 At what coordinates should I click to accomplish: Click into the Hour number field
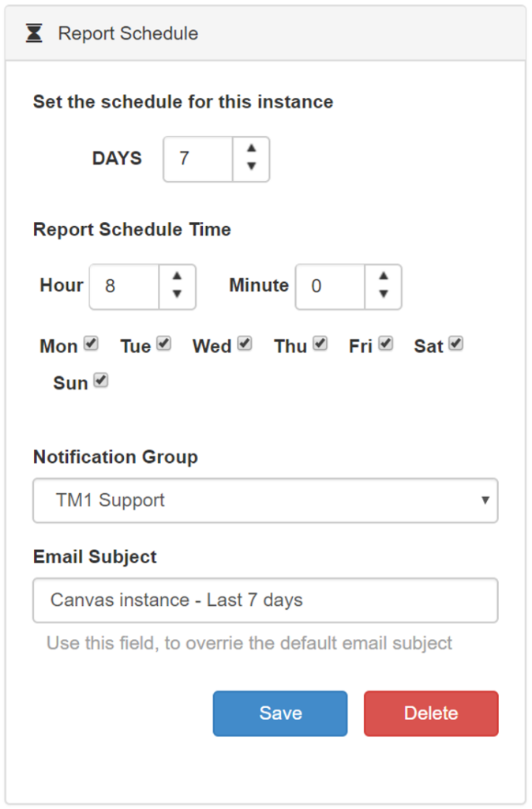point(125,286)
